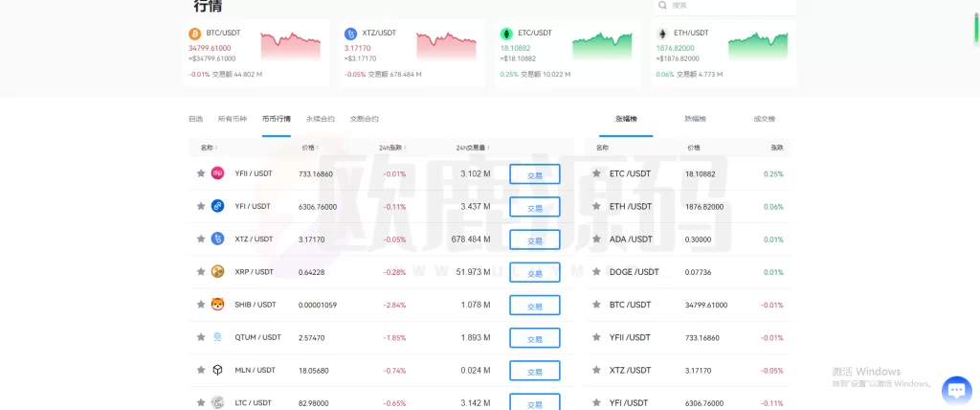Click SHIB price 0.00001059
The width and height of the screenshot is (980, 410).
click(318, 305)
